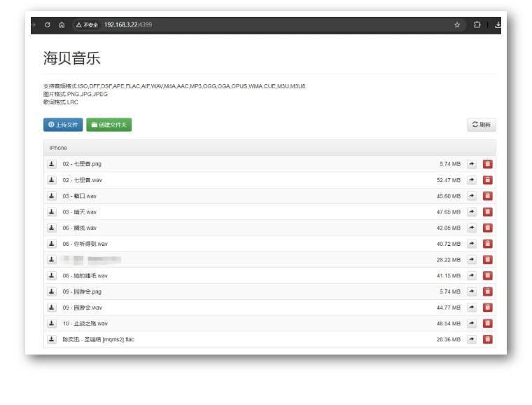Click share arrow on 44.77 MB row
This screenshot has height=405, width=532.
point(472,308)
